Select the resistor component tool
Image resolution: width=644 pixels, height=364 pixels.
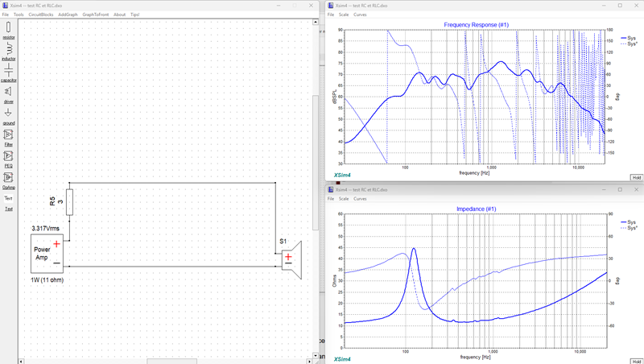(9, 31)
